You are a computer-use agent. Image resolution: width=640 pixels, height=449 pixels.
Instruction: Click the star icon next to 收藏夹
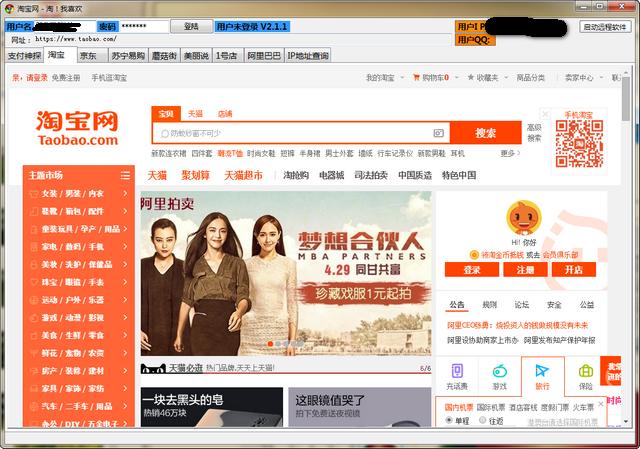(471, 77)
